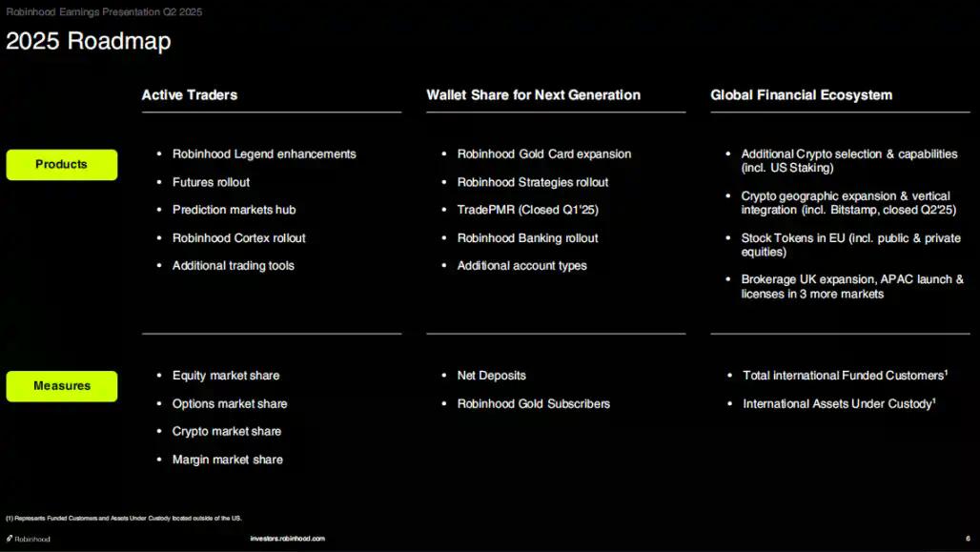980x552 pixels.
Task: Select the green Products badge
Action: 61,164
